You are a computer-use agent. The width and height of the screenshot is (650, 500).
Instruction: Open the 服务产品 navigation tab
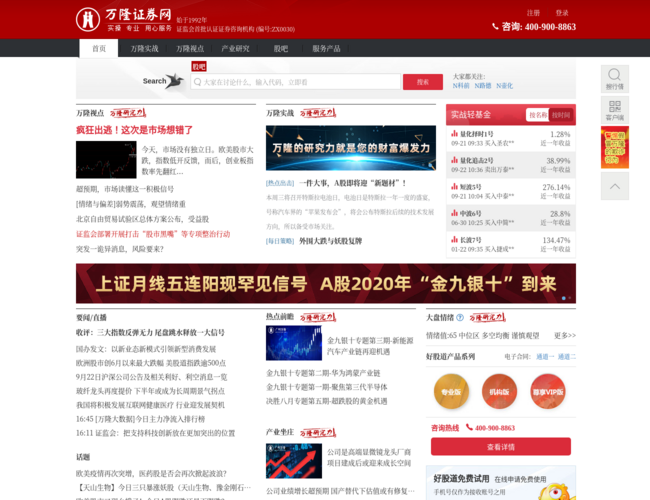coord(326,49)
